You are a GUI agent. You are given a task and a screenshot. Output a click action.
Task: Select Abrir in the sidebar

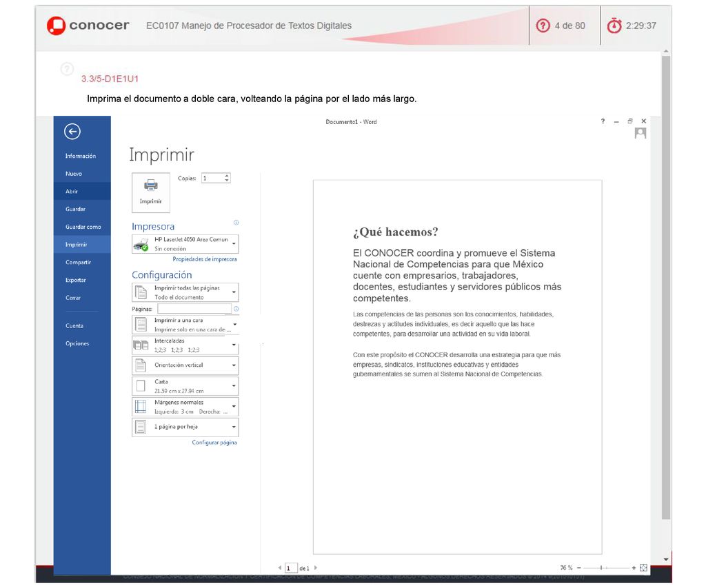(82, 191)
